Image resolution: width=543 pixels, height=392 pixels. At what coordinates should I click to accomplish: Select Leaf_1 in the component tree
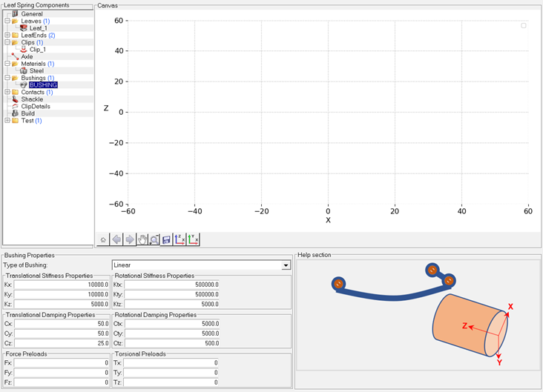[x=38, y=28]
